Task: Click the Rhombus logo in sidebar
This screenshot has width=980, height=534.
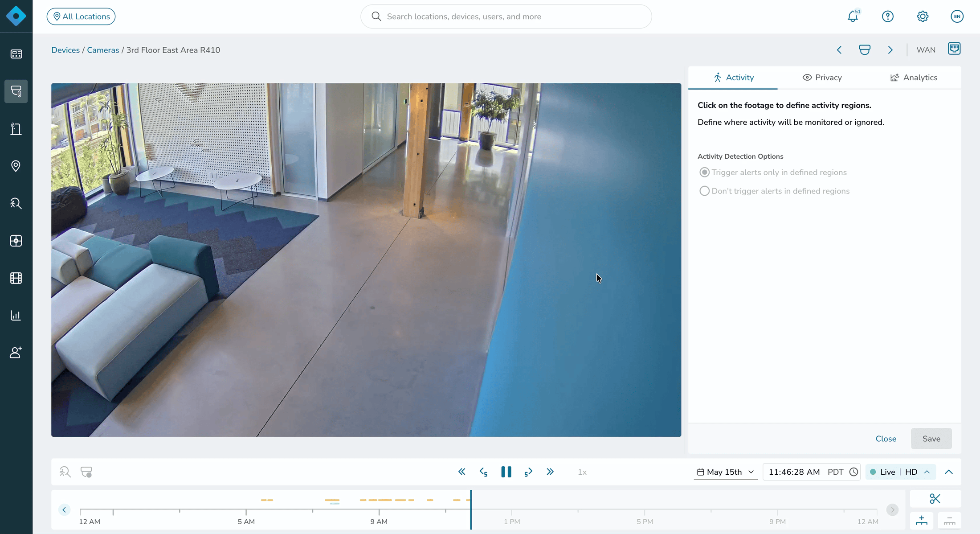Action: [x=16, y=16]
